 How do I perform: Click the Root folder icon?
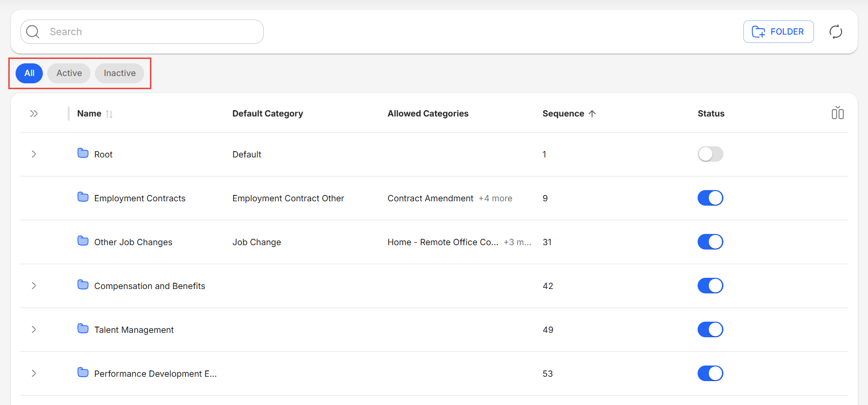83,154
